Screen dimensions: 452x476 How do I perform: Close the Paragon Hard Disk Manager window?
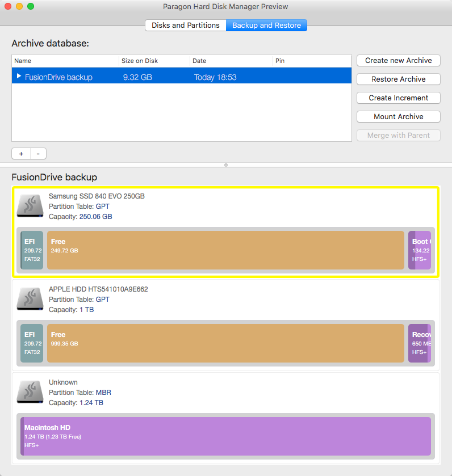[x=8, y=6]
